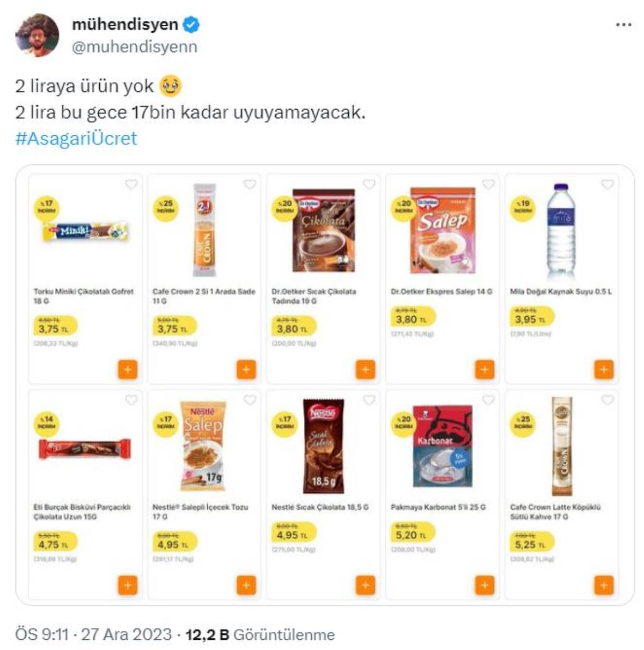
Task: Add Dr.Oetker Sıcak Çikolata with plus button
Action: click(365, 369)
